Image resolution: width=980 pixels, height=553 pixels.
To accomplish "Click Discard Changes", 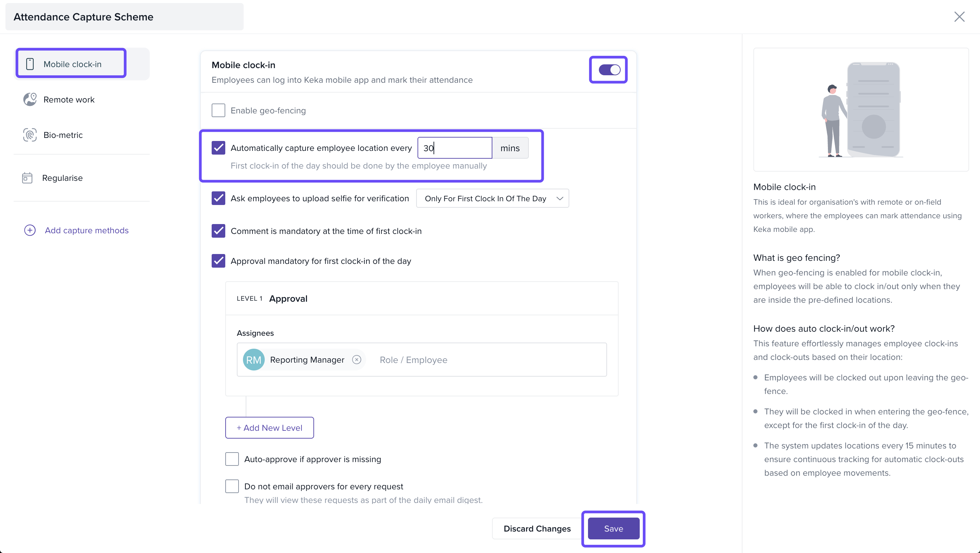I will tap(537, 528).
